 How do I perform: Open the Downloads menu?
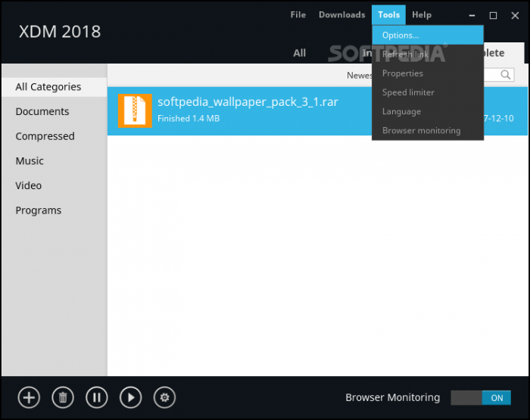[341, 15]
